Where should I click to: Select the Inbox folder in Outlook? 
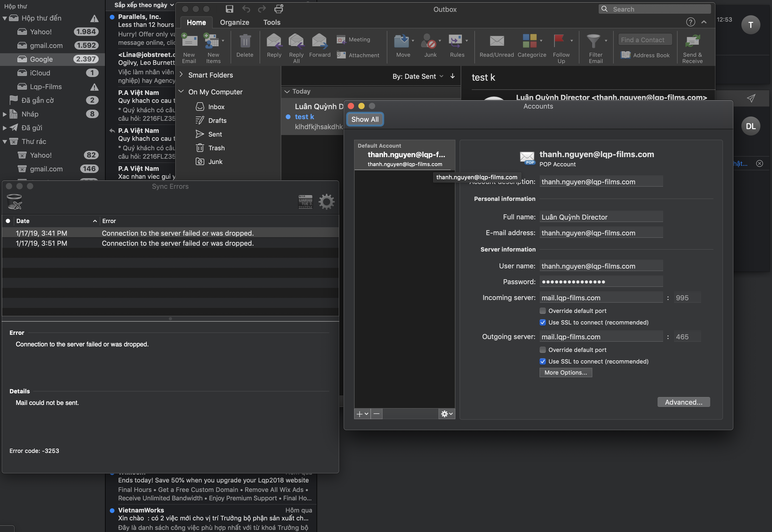tap(216, 107)
